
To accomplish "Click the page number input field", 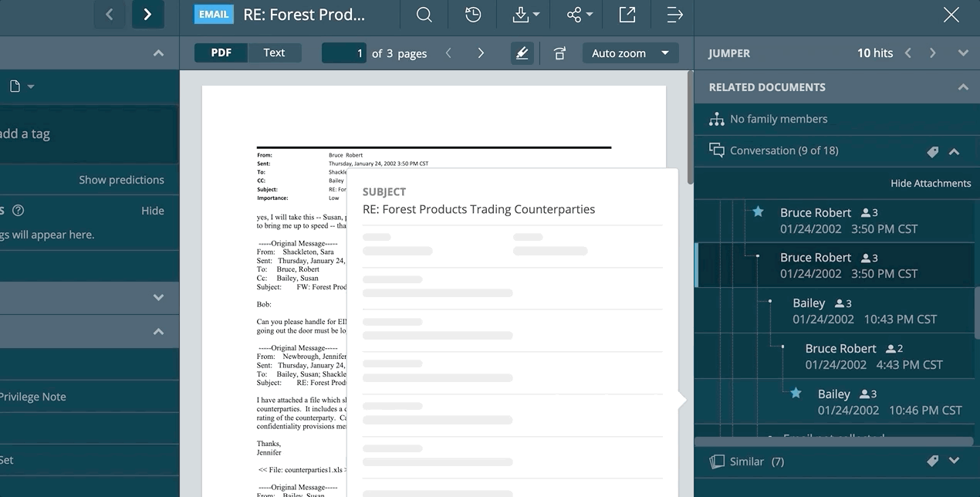I will [x=344, y=53].
